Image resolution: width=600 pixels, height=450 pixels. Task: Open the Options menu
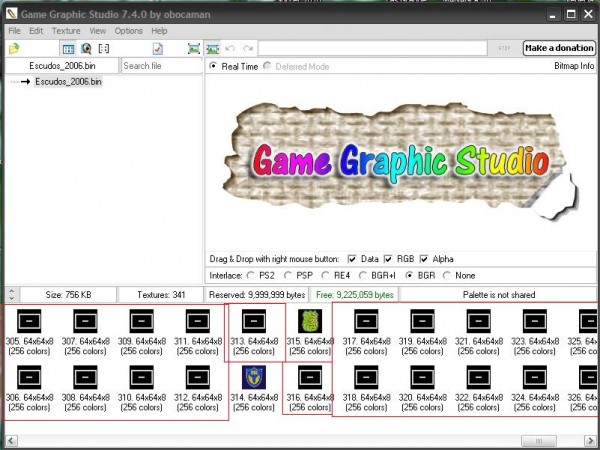click(x=129, y=31)
